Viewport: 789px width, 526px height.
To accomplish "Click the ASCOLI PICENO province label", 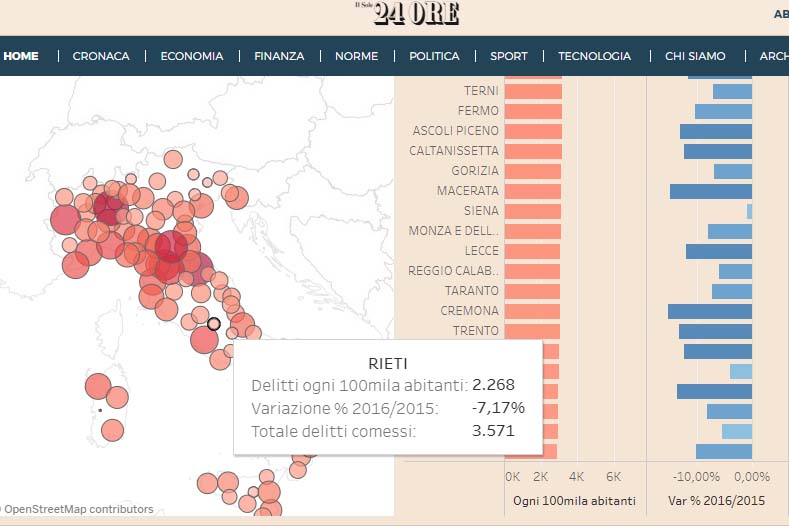I will pyautogui.click(x=455, y=131).
